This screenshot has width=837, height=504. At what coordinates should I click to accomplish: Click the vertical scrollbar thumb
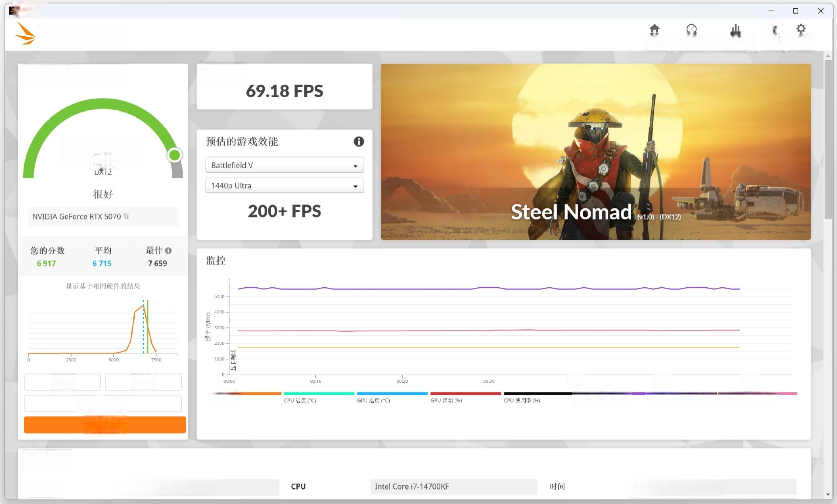click(x=828, y=140)
